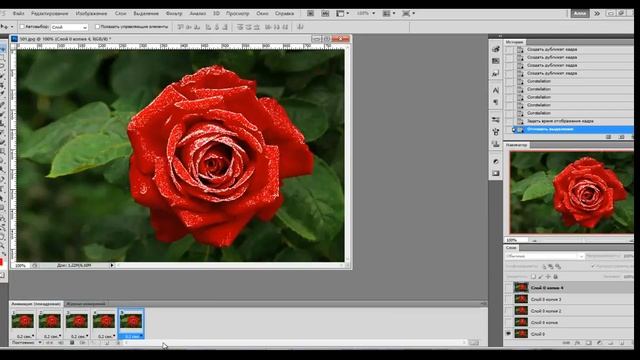Select the Слой 0 копия layer name
The image size is (640, 360).
pos(544,322)
